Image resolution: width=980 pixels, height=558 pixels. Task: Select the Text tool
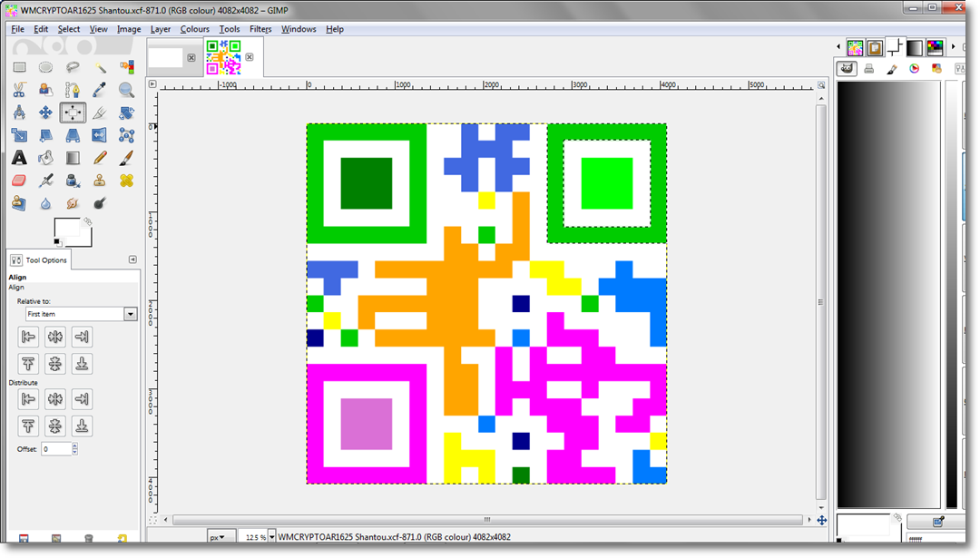pyautogui.click(x=19, y=158)
